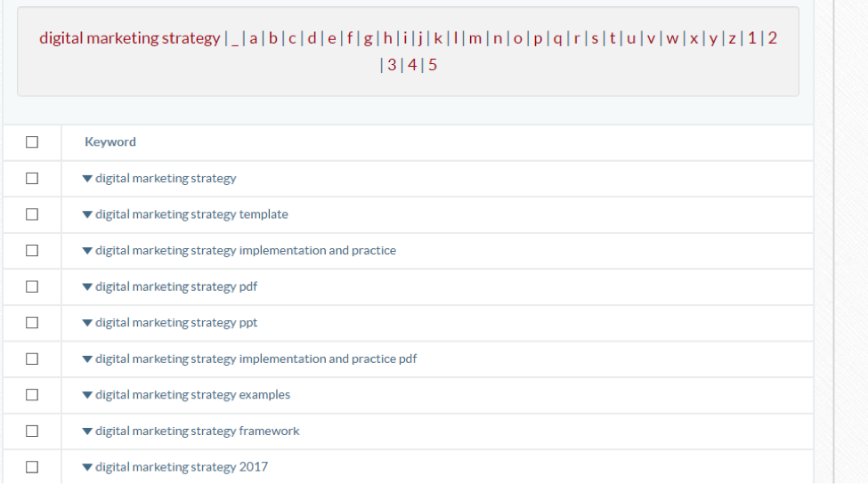Select all keywords using the header checkbox

tap(32, 142)
